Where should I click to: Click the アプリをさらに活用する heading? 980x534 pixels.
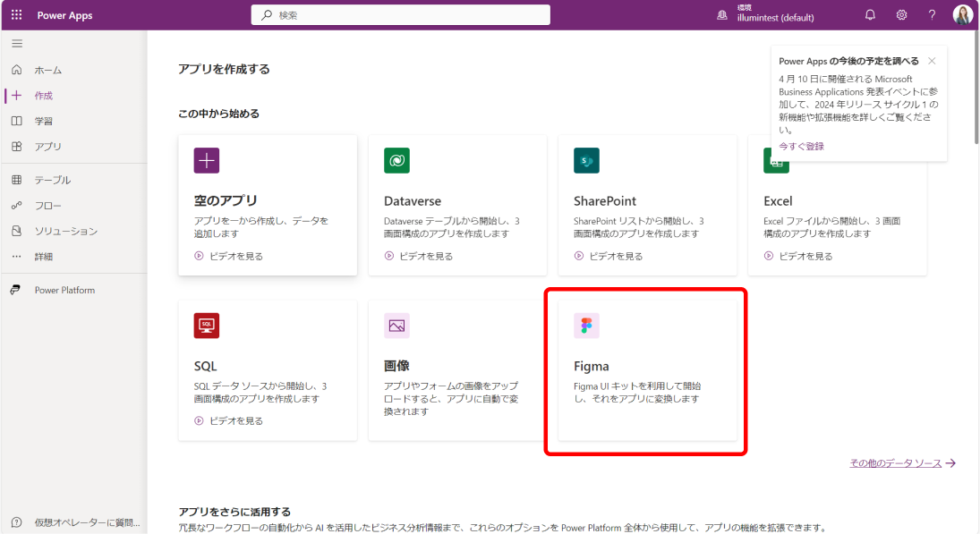(234, 512)
